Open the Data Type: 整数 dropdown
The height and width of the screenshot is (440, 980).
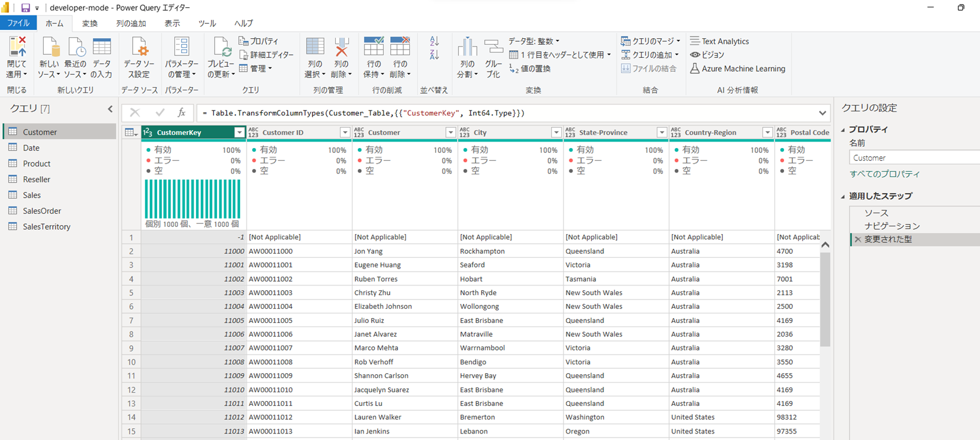point(534,41)
